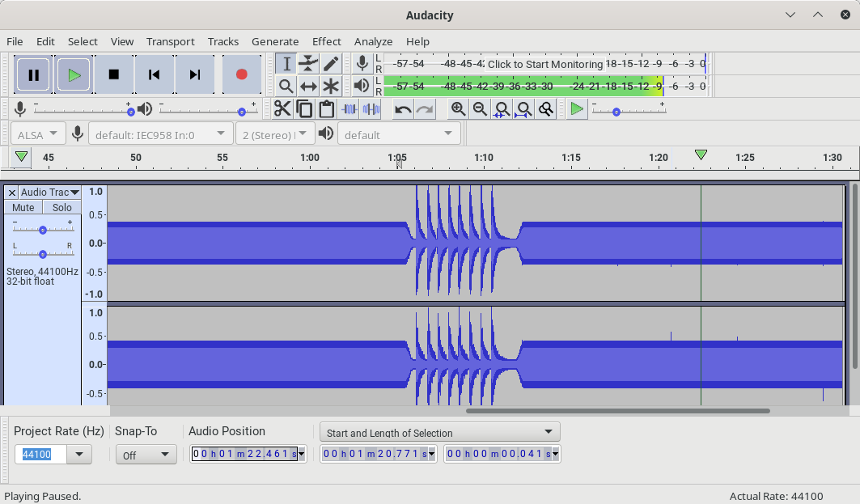Click 'Click to Start Monitoring' on recording meter
This screenshot has width=860, height=504.
[x=545, y=64]
